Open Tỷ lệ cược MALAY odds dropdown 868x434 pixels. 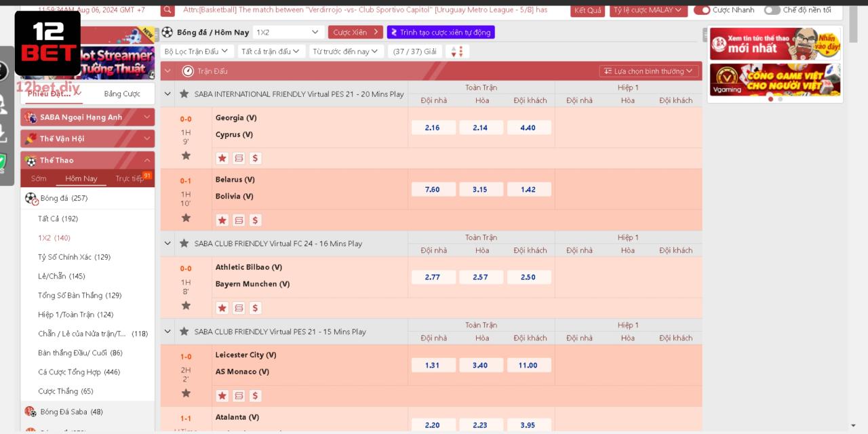click(648, 10)
